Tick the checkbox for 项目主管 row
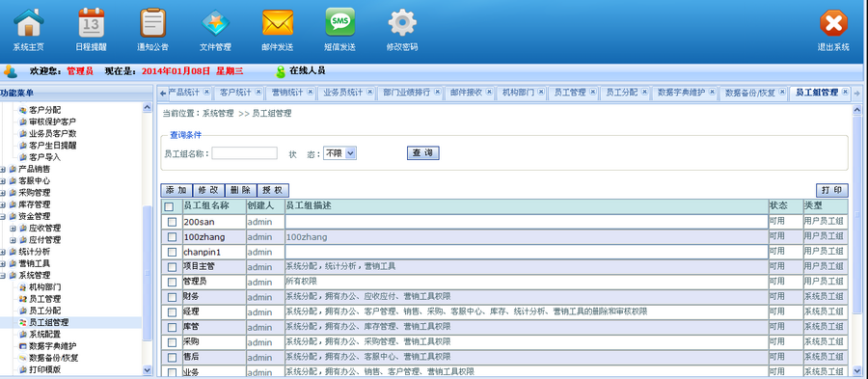This screenshot has height=379, width=868. (172, 267)
